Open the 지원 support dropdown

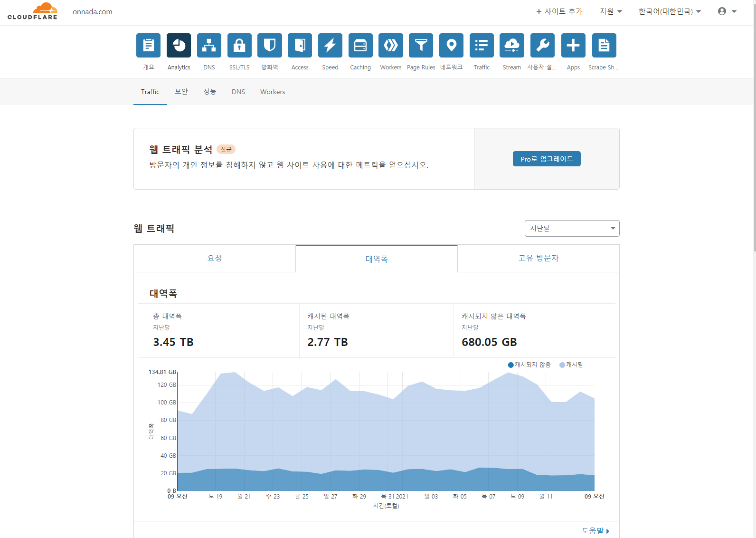611,11
